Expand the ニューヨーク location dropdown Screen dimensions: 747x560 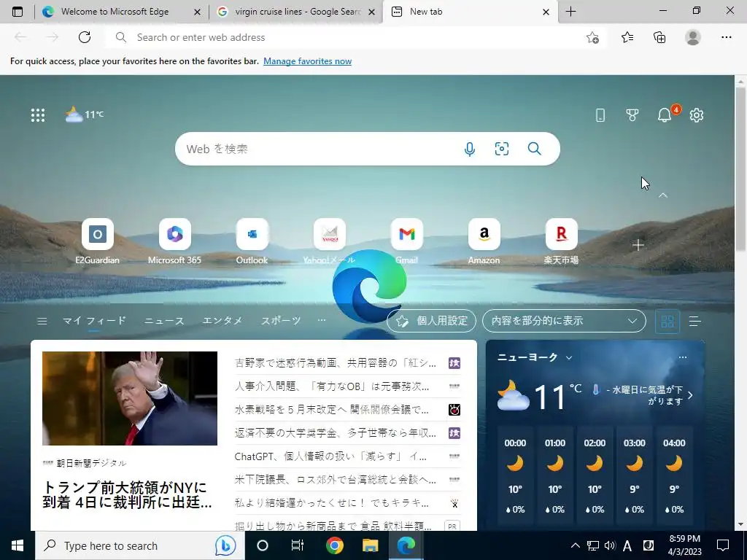(x=569, y=357)
